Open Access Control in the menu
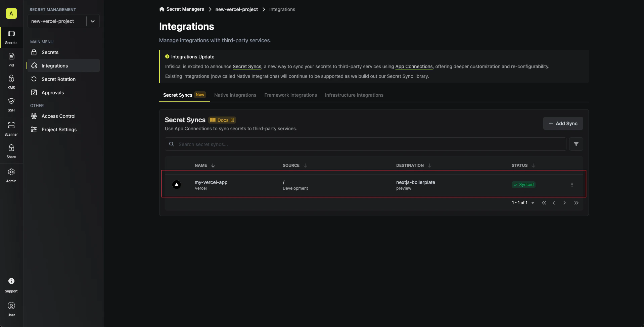This screenshot has width=644, height=327. 63,116
